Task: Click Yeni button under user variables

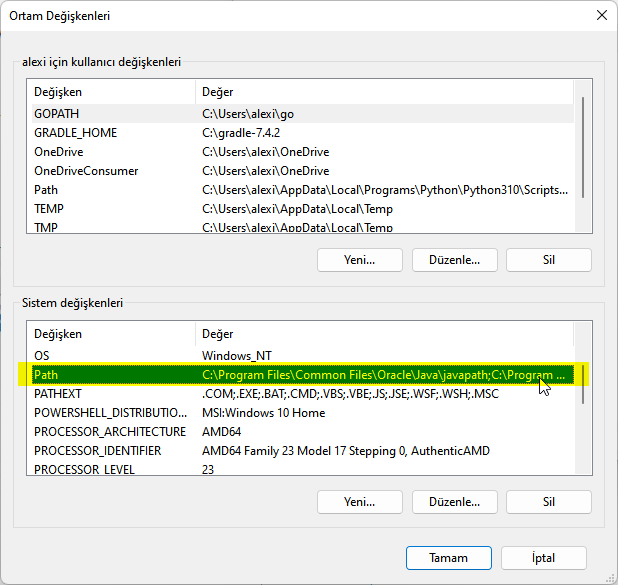Action: coord(359,260)
